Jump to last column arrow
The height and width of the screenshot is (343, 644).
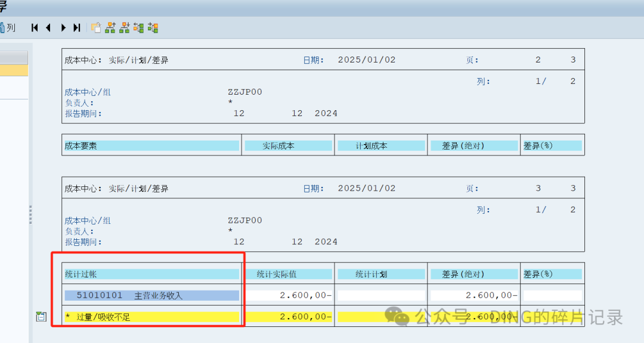tap(77, 27)
